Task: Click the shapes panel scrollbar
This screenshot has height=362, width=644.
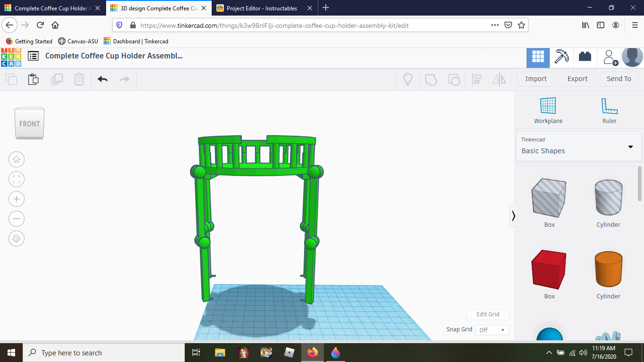Action: [640, 184]
